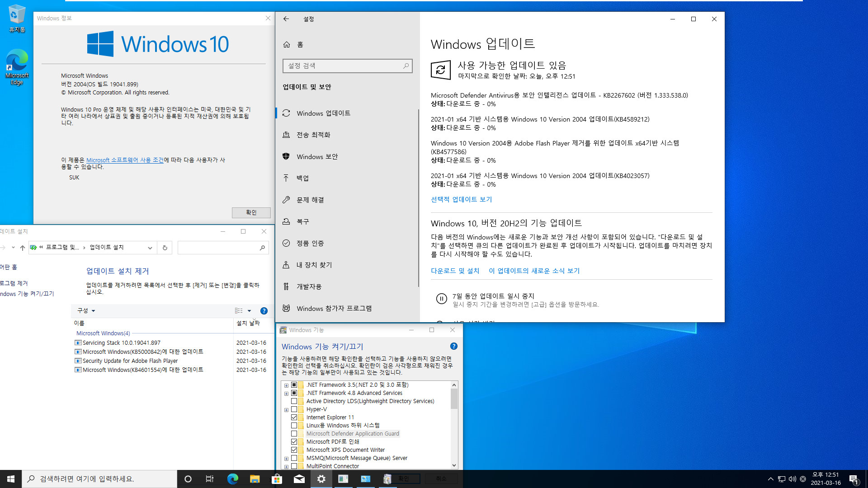This screenshot has width=868, height=488.
Task: Select Windows 보안 in sidebar
Action: point(347,156)
